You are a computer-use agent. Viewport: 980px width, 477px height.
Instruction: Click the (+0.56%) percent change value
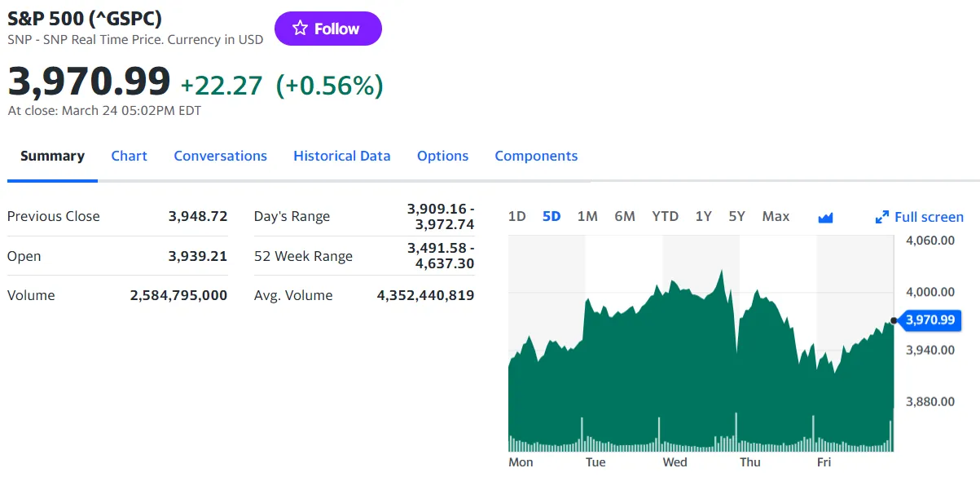pyautogui.click(x=329, y=86)
